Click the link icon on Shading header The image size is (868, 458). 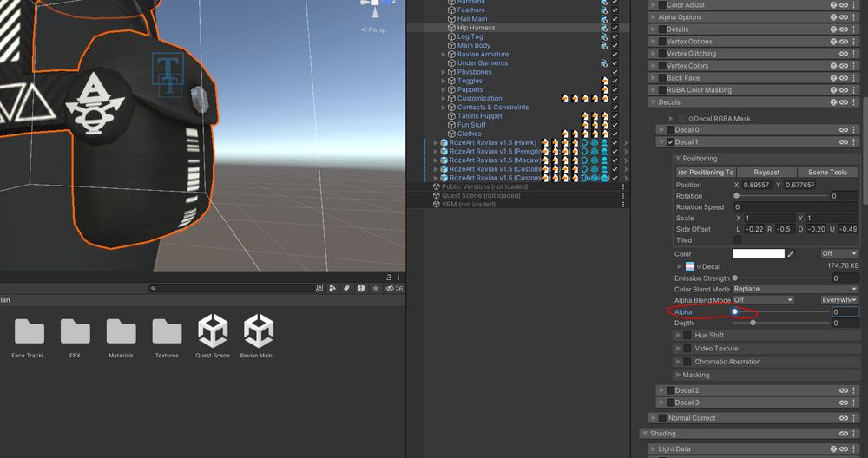click(844, 434)
